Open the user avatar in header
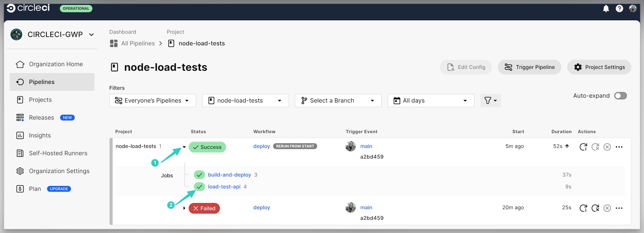Image resolution: width=644 pixels, height=233 pixels. pyautogui.click(x=633, y=9)
